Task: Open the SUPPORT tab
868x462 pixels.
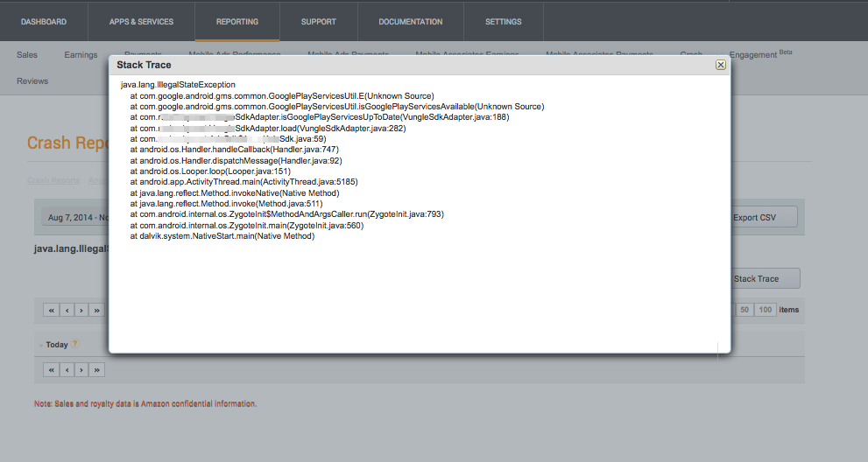Action: click(x=318, y=22)
